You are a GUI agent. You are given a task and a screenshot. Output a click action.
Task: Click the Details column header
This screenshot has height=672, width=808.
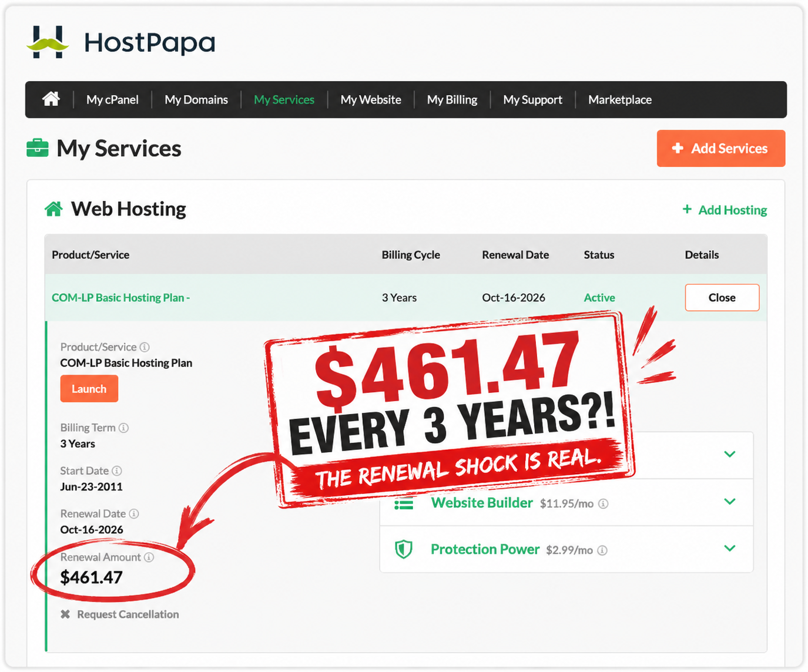point(702,255)
